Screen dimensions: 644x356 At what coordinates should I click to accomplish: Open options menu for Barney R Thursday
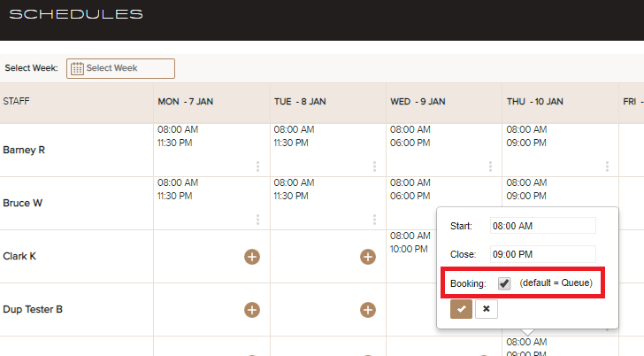tap(607, 166)
